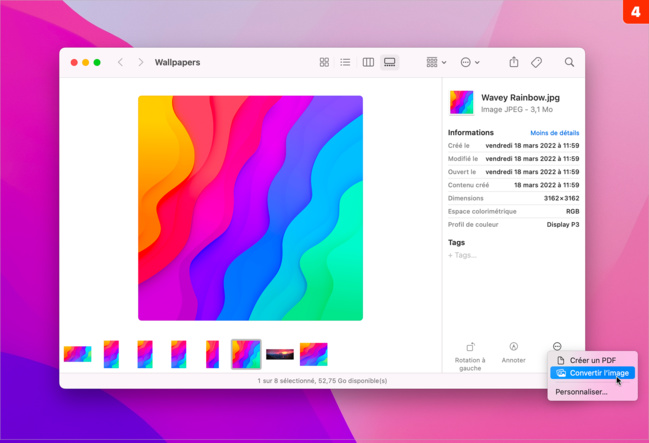
Task: Click the Informations section heading
Action: click(471, 132)
